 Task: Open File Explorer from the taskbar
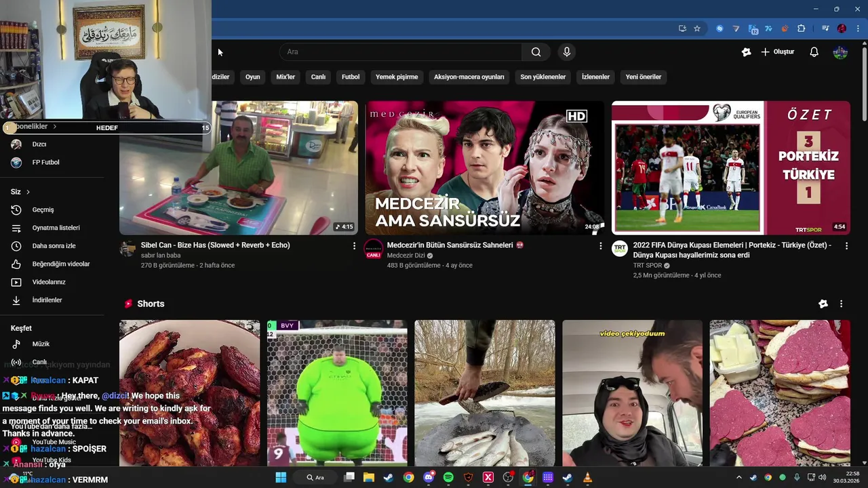369,478
